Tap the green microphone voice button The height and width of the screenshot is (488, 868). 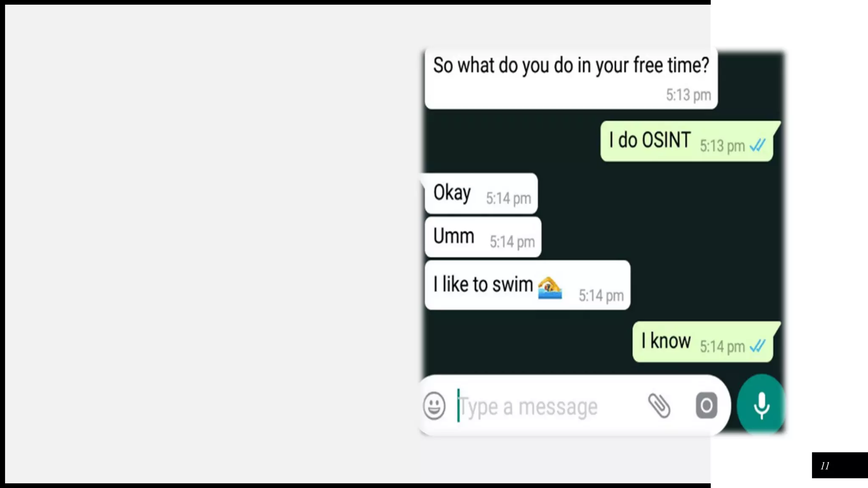click(761, 405)
